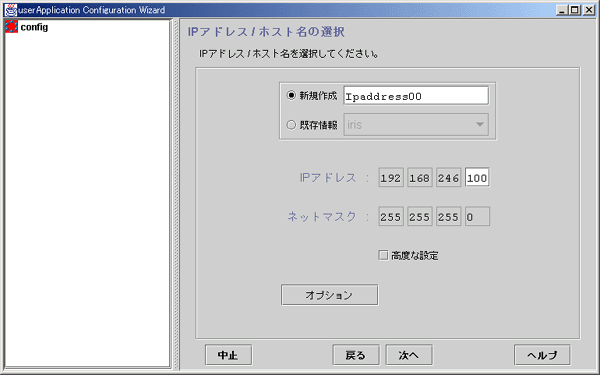Click the IP address octet 192 field
Screen dimensions: 600x375
click(x=391, y=178)
